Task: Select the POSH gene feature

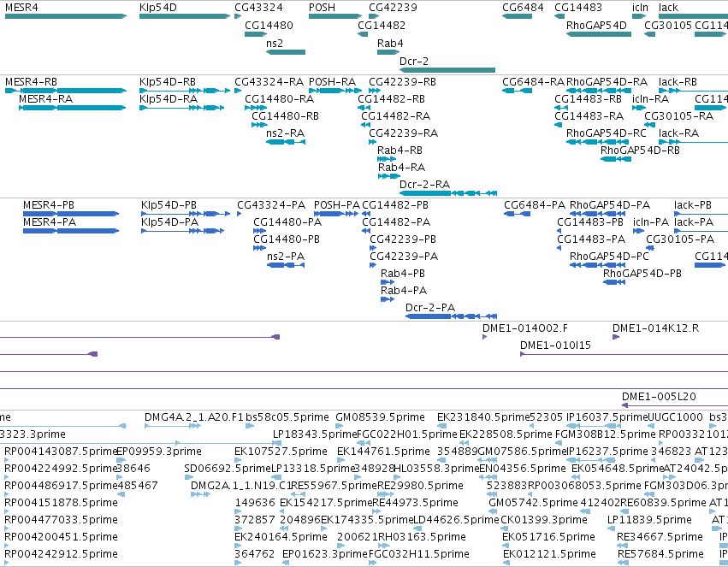Action: click(x=335, y=16)
